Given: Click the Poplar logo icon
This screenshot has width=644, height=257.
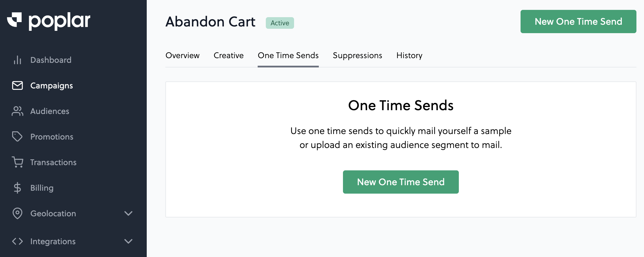Looking at the screenshot, I should click(14, 20).
